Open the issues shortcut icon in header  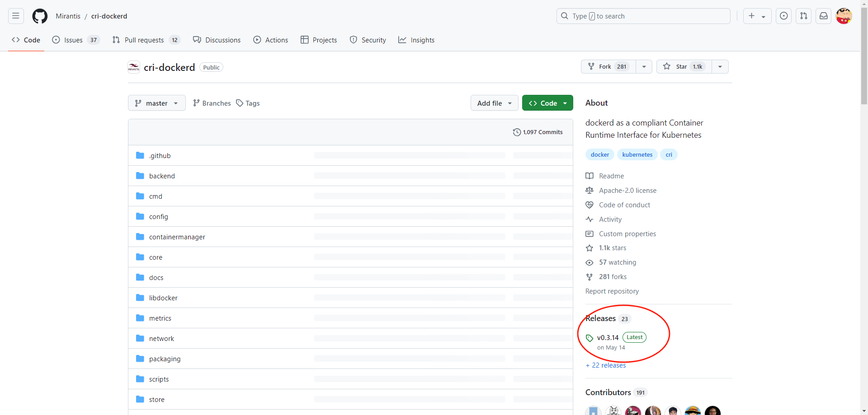[783, 16]
